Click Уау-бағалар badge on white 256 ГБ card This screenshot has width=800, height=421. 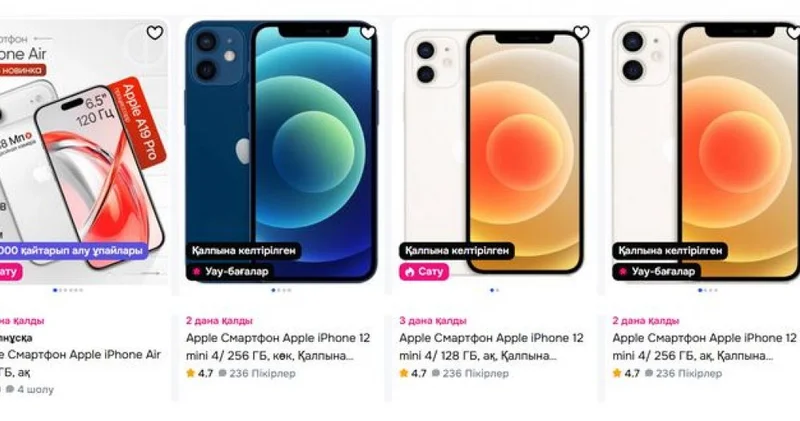657,271
